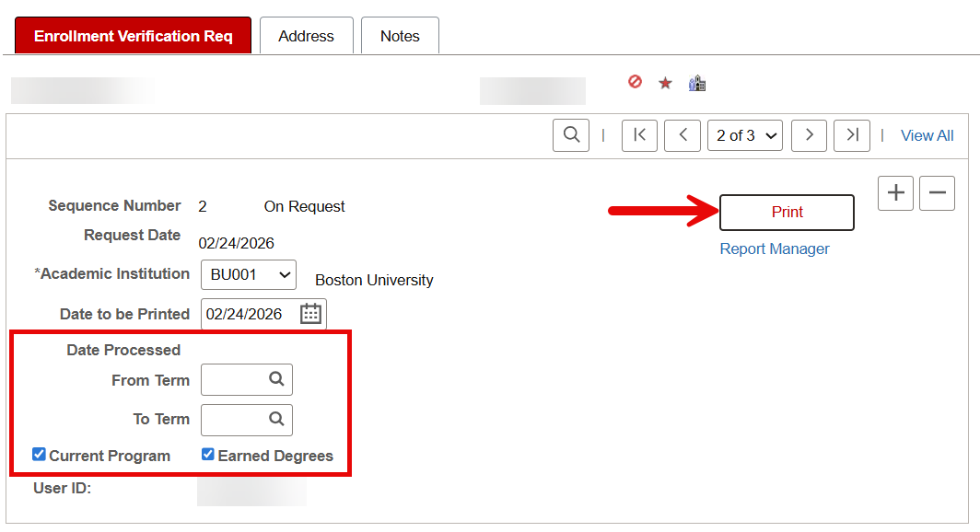Image resolution: width=980 pixels, height=532 pixels.
Task: Click the On Request status text
Action: 304,207
